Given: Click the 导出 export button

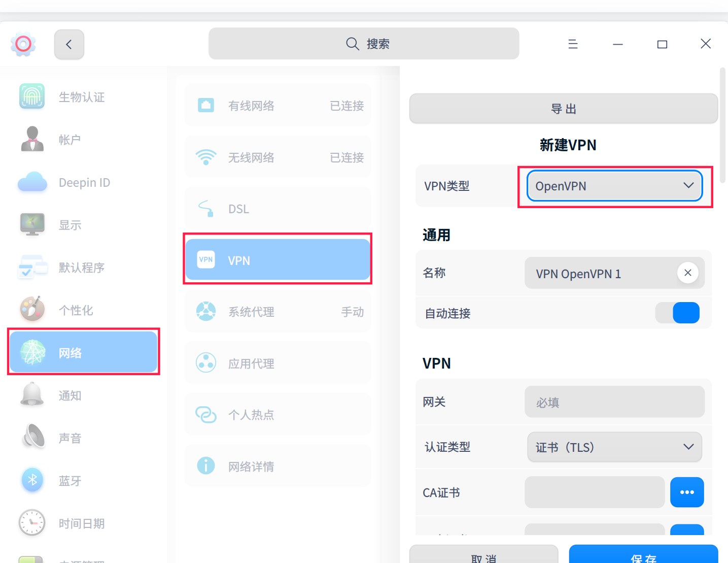Looking at the screenshot, I should 564,109.
